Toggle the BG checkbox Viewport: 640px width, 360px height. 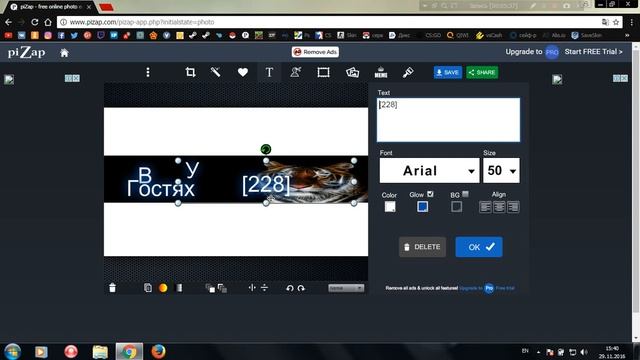click(465, 194)
